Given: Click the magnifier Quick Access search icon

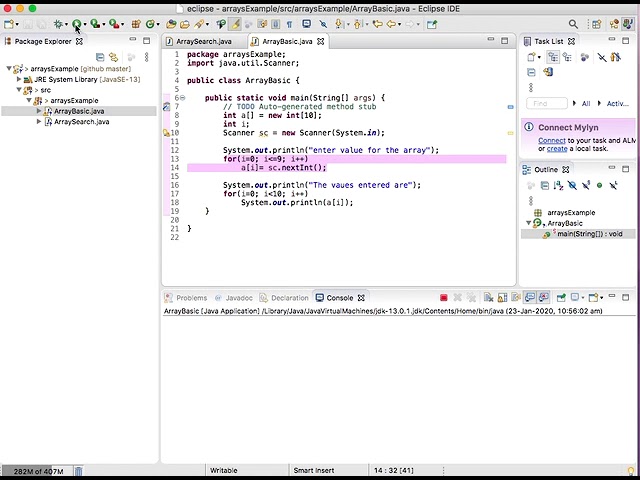Looking at the screenshot, I should tap(573, 24).
